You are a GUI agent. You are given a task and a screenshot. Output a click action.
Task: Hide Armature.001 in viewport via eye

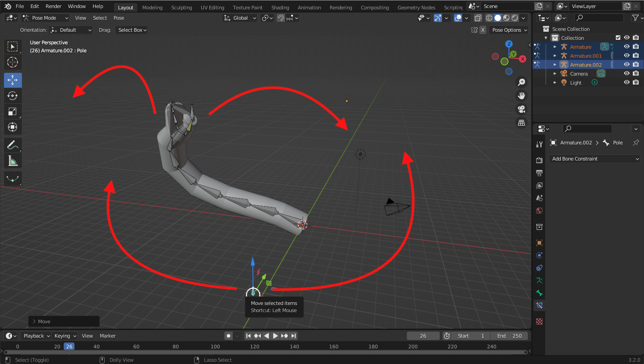coord(627,56)
